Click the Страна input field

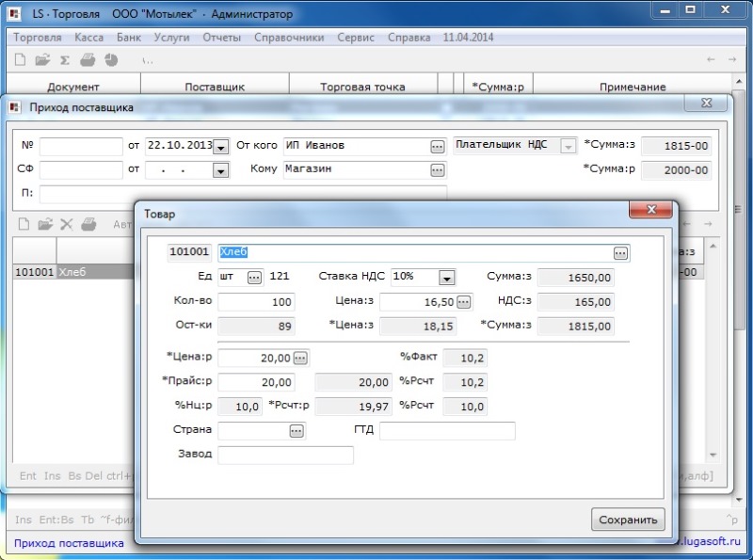pos(253,431)
